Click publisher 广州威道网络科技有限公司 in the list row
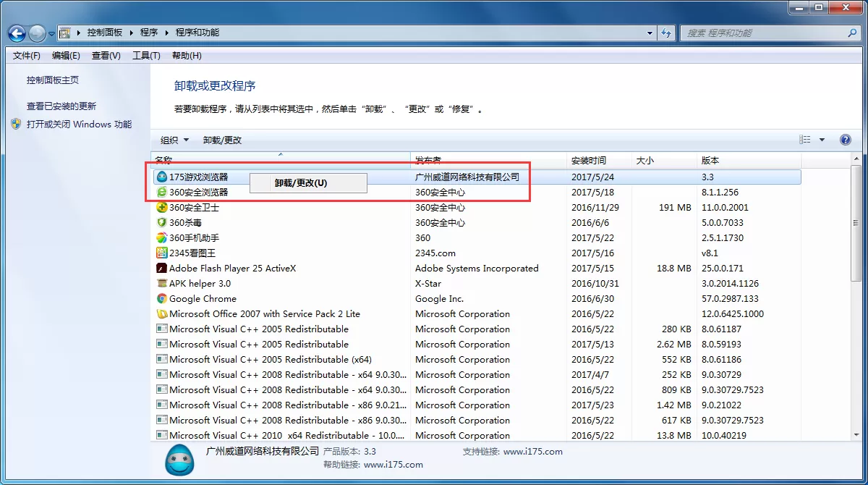 coord(467,177)
